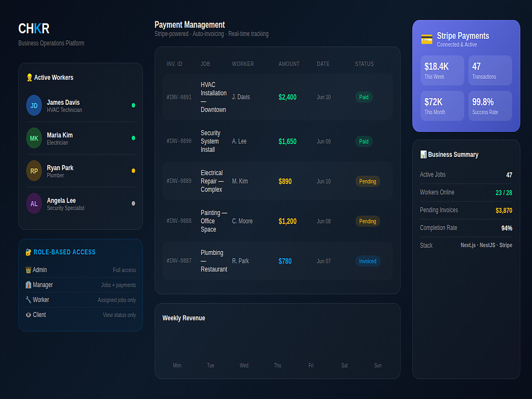Click the Wed label in Weekly Revenue

point(244,365)
